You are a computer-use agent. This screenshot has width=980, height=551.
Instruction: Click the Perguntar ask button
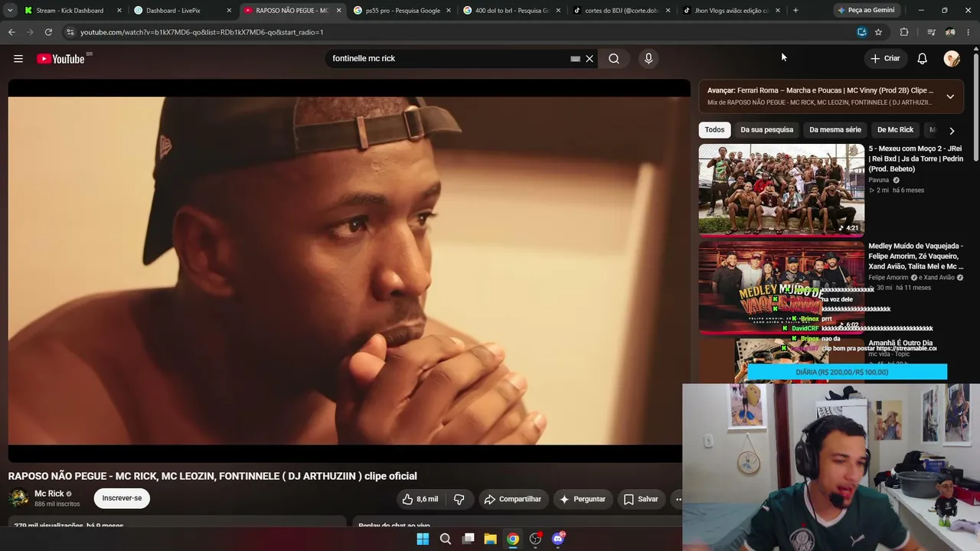click(x=583, y=499)
